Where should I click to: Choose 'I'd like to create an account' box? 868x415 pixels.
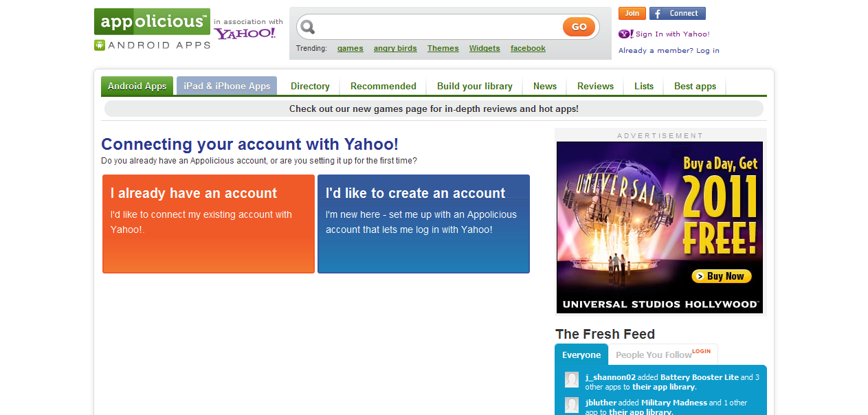[423, 223]
